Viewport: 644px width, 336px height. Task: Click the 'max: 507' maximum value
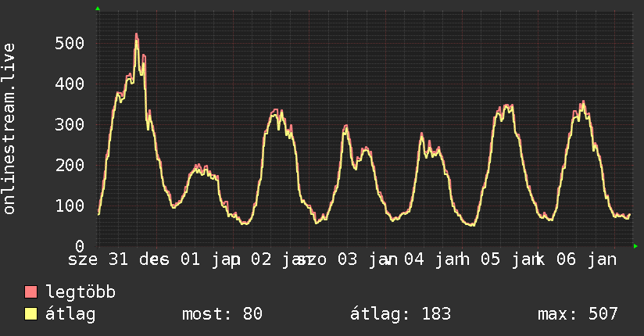(578, 314)
